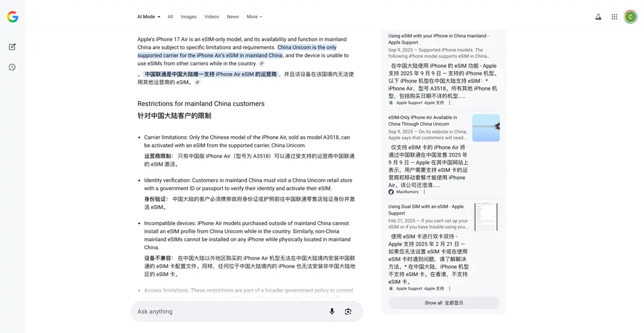Open Search Labs via the flask icon
This screenshot has height=333, width=644.
598,17
